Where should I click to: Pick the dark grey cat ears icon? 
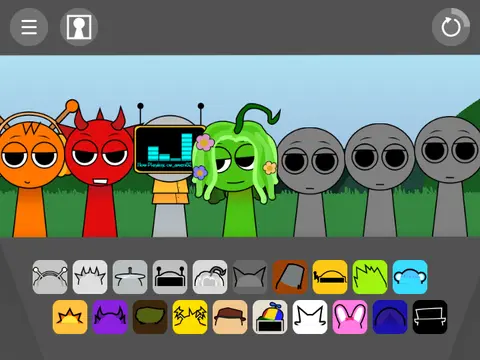(250, 277)
